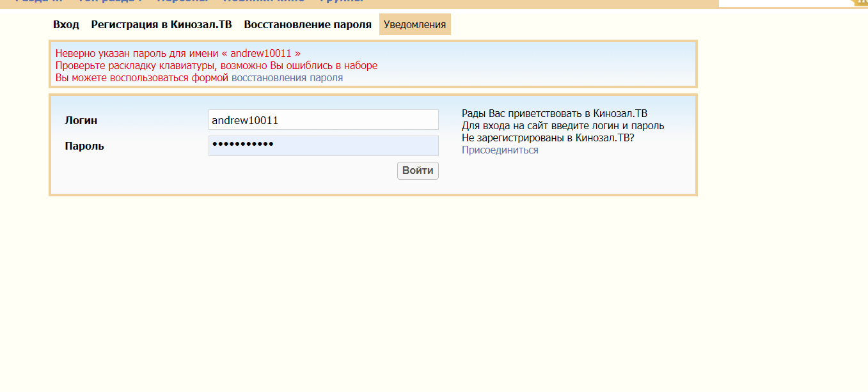Click the Присоединиться link
The image size is (868, 392).
click(500, 150)
